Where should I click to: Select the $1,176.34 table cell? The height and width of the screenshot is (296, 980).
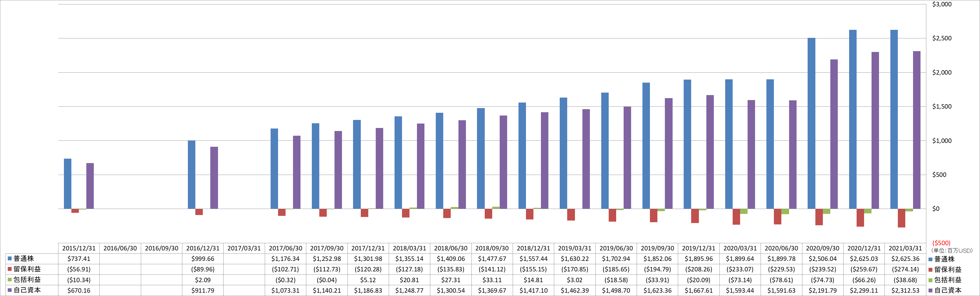tap(285, 259)
